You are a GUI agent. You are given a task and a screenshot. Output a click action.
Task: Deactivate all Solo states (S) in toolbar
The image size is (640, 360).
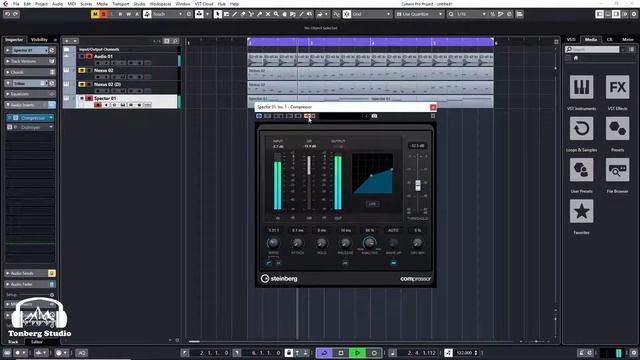[103, 14]
